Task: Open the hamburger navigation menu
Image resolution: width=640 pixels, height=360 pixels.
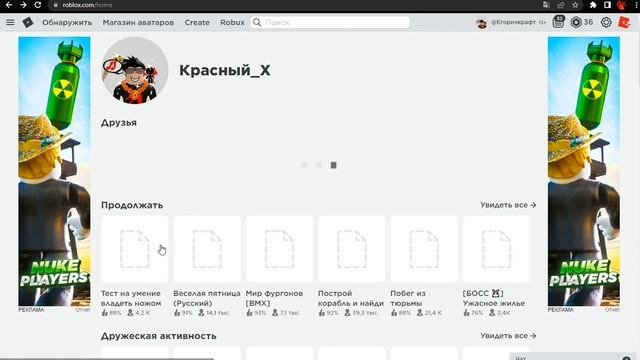Action: click(x=10, y=22)
